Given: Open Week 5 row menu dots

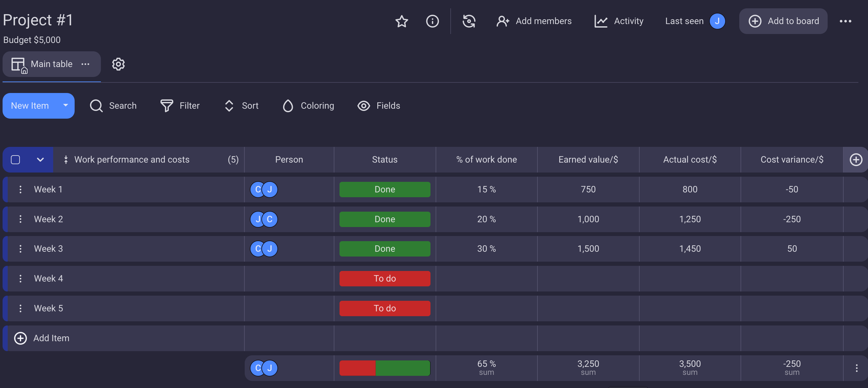Looking at the screenshot, I should pos(20,308).
